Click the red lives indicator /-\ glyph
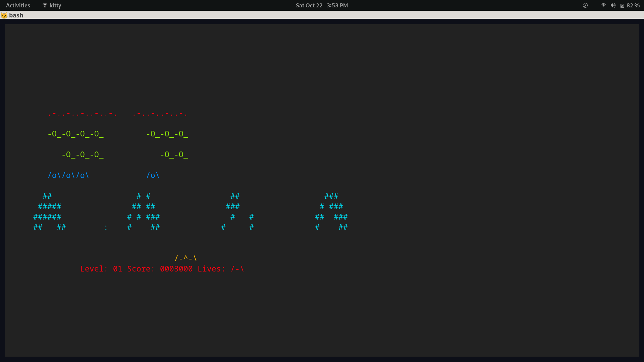The image size is (644, 362). click(x=238, y=268)
